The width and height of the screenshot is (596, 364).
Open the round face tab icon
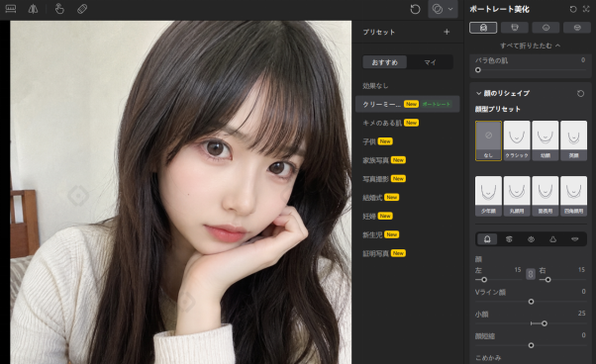coord(546,28)
